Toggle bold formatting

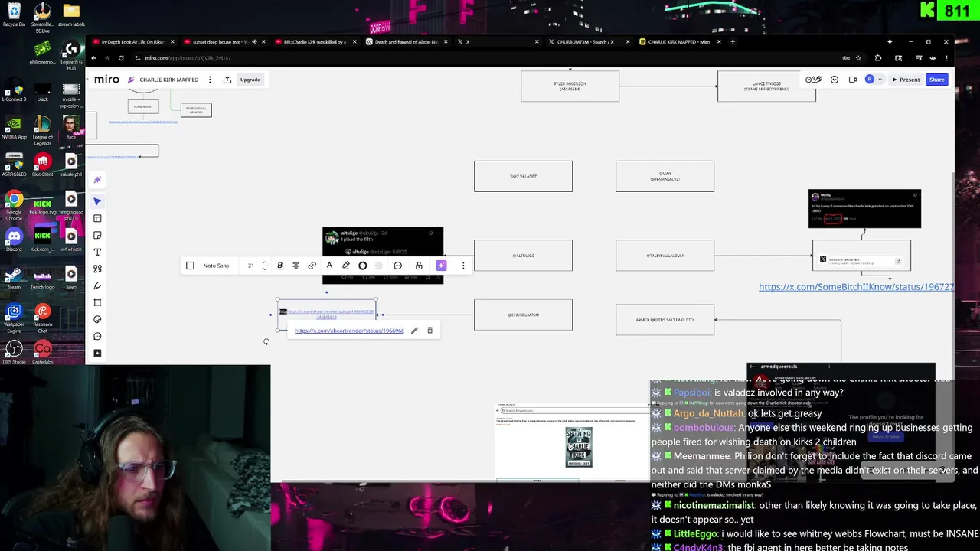(279, 266)
